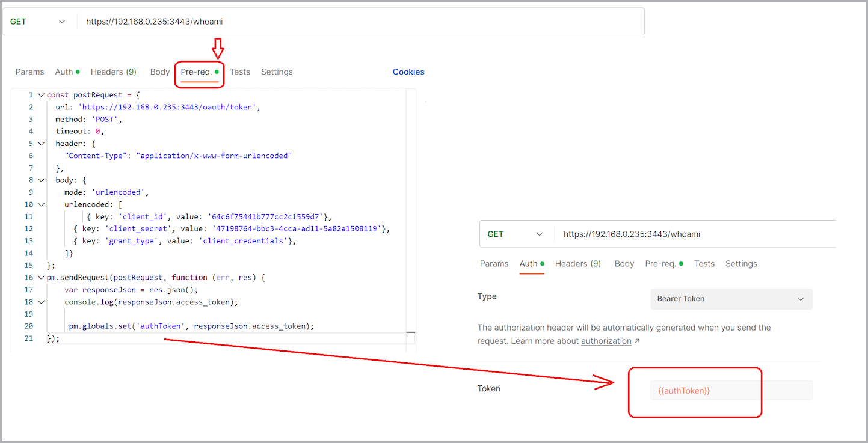Viewport: 868px width, 443px height.
Task: Select the Body tab above the Type row
Action: [x=624, y=264]
